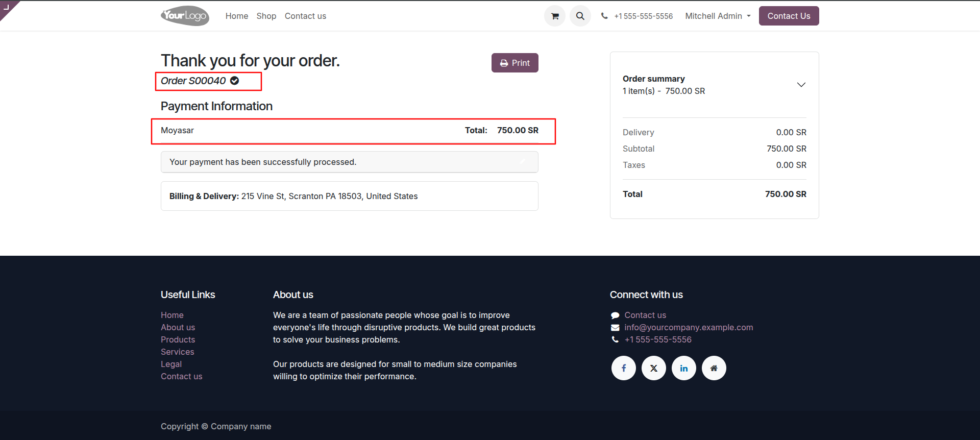980x440 pixels.
Task: Open Contact us in the top menu
Action: click(x=305, y=16)
